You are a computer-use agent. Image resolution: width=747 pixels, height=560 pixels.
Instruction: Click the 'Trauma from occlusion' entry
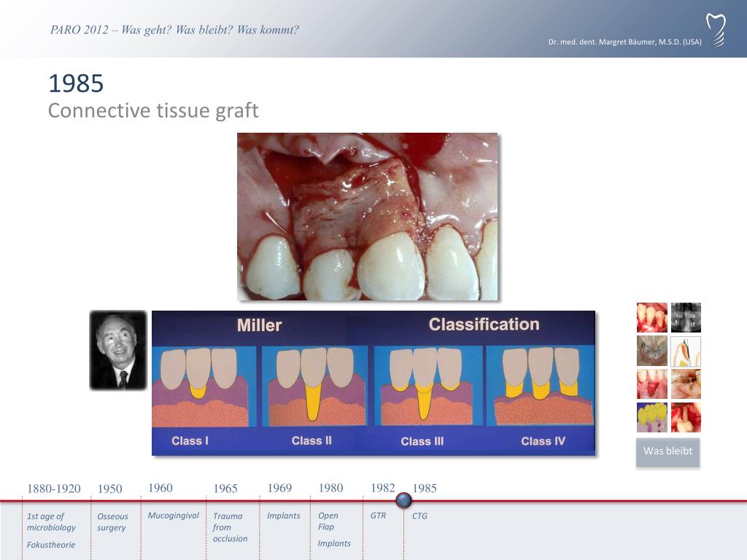point(230,527)
